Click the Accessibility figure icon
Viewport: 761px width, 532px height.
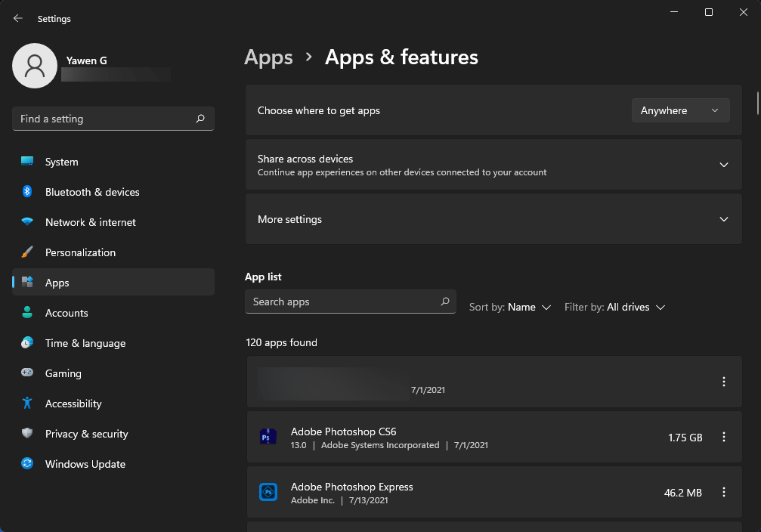(27, 403)
